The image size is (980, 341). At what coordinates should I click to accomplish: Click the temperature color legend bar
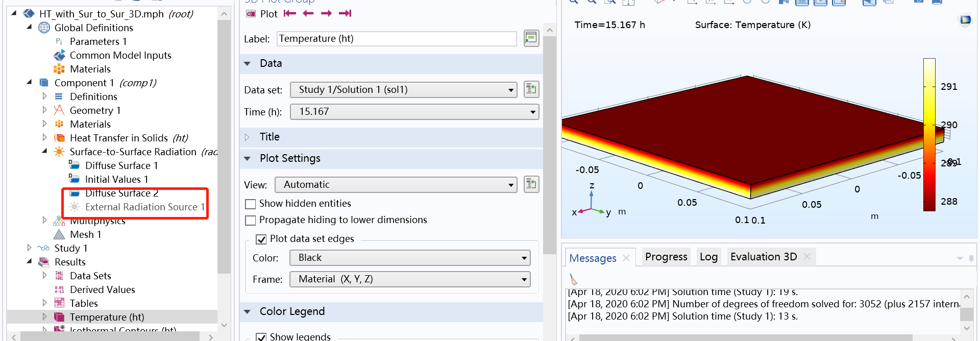(x=929, y=134)
